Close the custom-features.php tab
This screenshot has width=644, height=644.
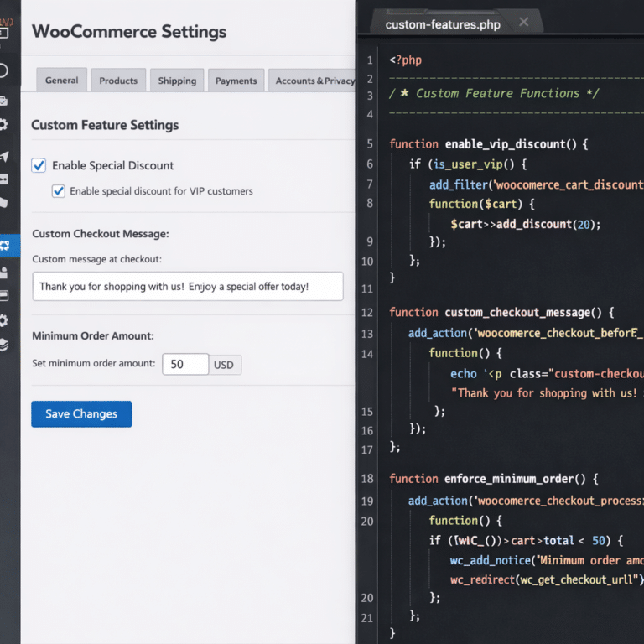523,22
